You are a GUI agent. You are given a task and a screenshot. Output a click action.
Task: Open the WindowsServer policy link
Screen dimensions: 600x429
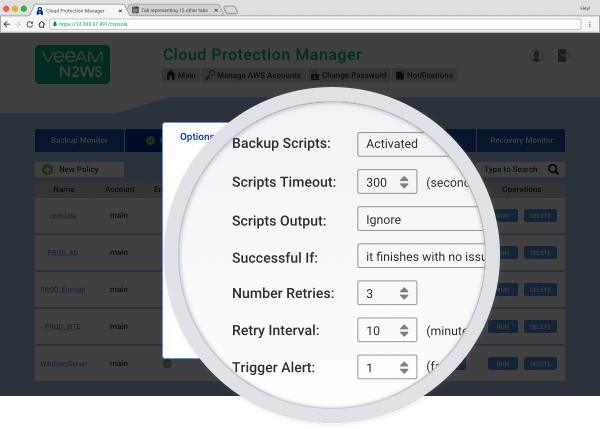point(64,364)
